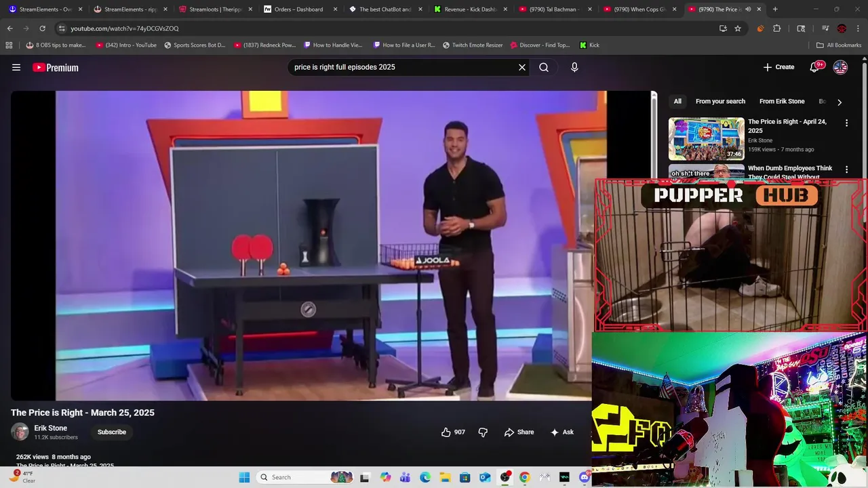Close the Tal Bachman tab
The height and width of the screenshot is (488, 868).
tap(589, 9)
